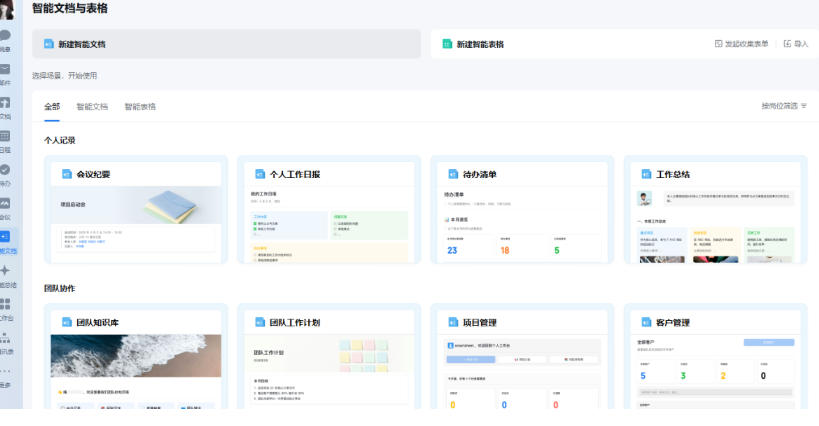
Task: Open the 会议纪要 template card
Action: [136, 209]
